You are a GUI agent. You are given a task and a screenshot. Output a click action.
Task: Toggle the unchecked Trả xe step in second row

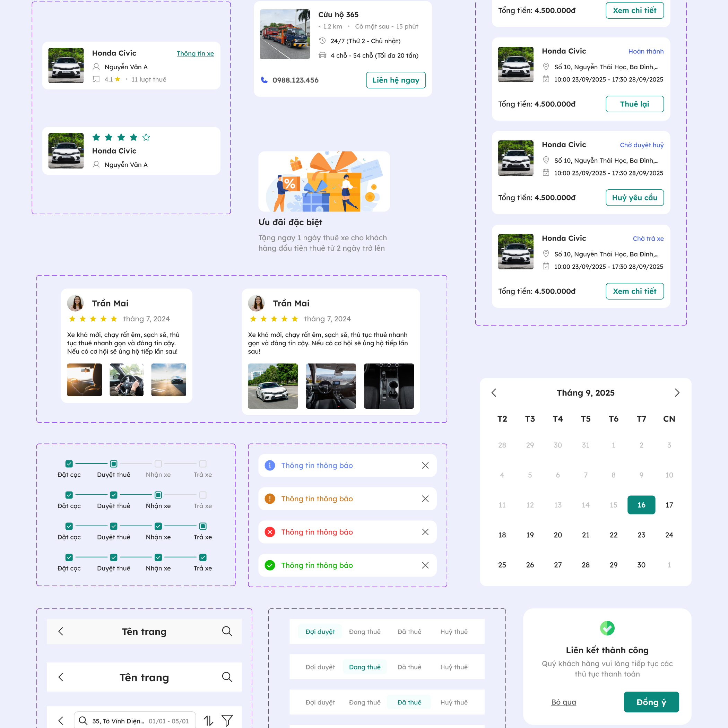coord(203,495)
